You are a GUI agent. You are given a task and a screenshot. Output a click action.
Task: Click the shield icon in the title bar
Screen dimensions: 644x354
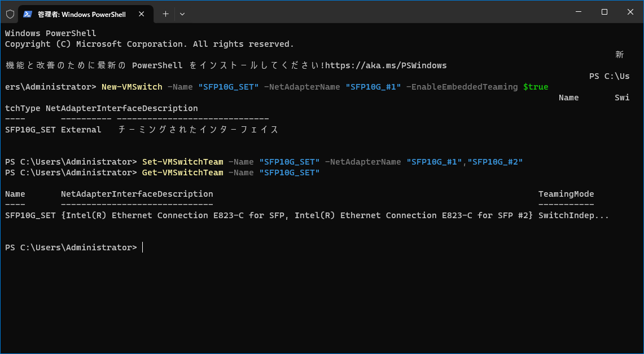[x=10, y=14]
